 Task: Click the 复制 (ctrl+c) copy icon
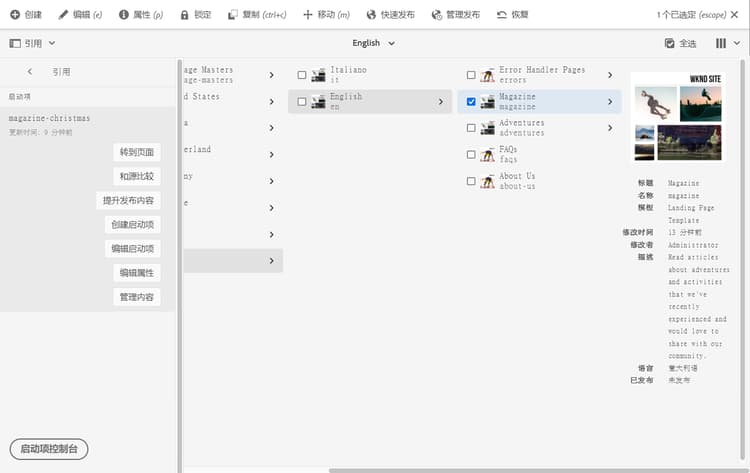232,15
